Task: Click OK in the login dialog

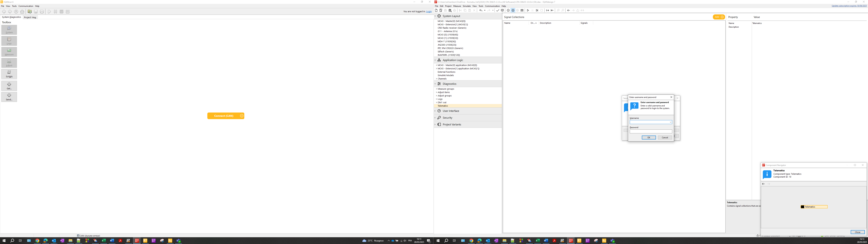Action: click(649, 137)
